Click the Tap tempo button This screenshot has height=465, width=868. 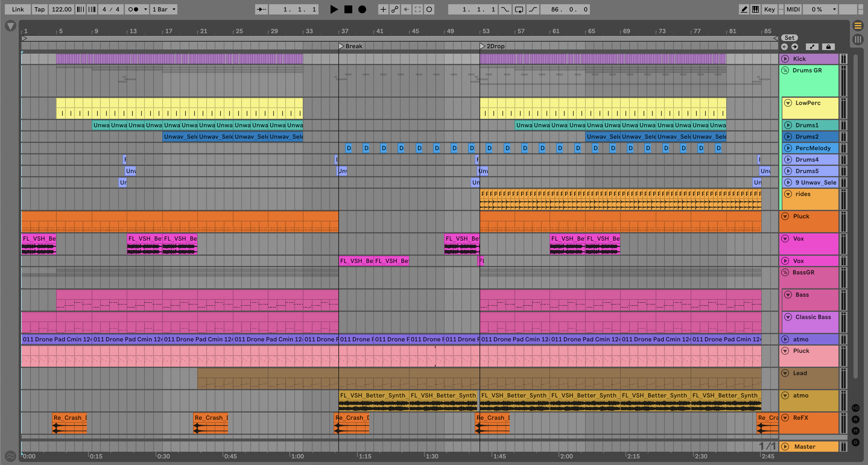(40, 9)
